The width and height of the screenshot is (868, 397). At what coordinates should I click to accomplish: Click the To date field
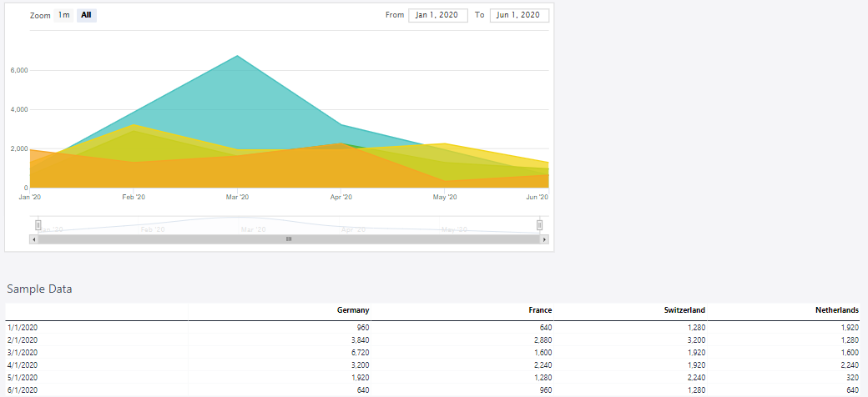point(519,15)
